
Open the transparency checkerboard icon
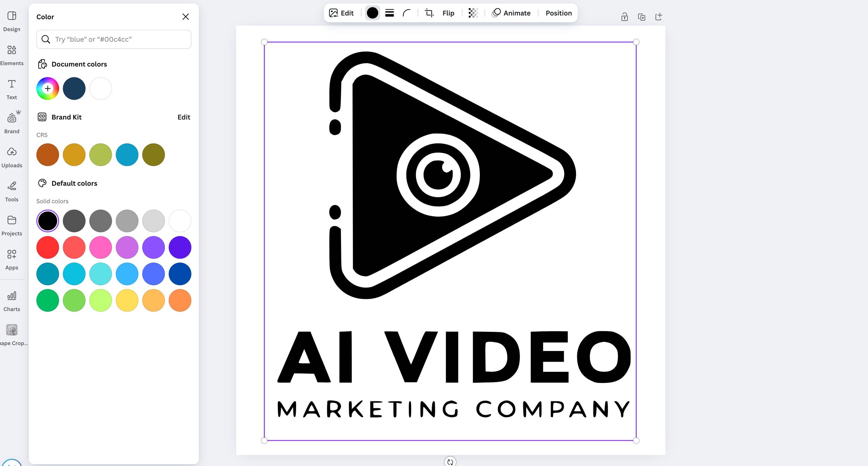coord(473,13)
